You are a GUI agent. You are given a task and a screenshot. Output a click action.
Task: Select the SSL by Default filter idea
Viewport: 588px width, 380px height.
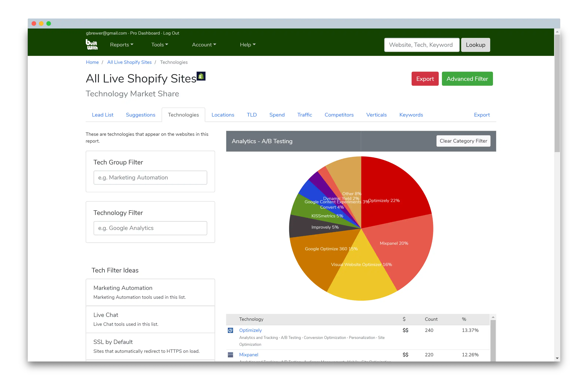coord(150,347)
